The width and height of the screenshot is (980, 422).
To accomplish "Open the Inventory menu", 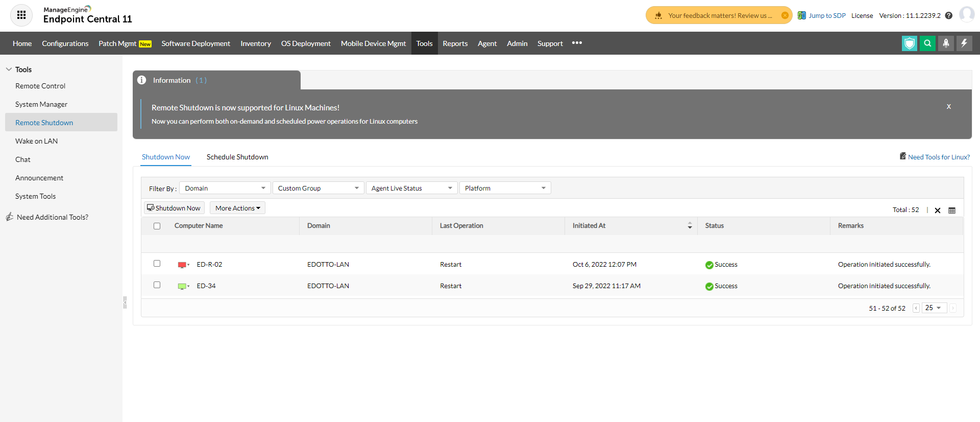I will tap(256, 43).
